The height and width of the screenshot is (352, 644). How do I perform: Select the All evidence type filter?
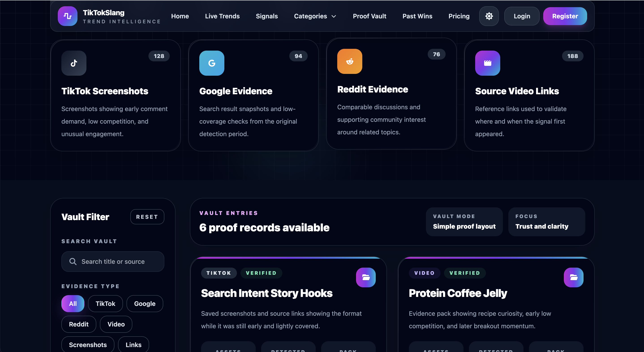[73, 303]
